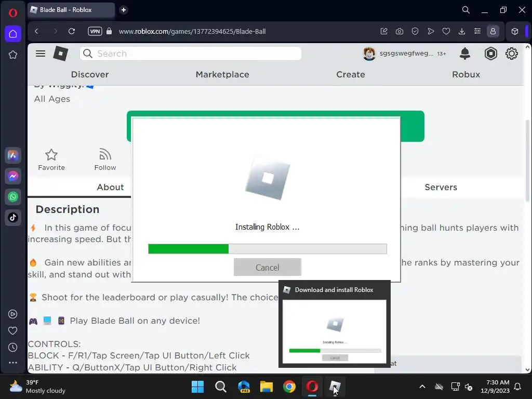Image resolution: width=532 pixels, height=399 pixels.
Task: Reload the Blade Ball page
Action: pos(72,31)
